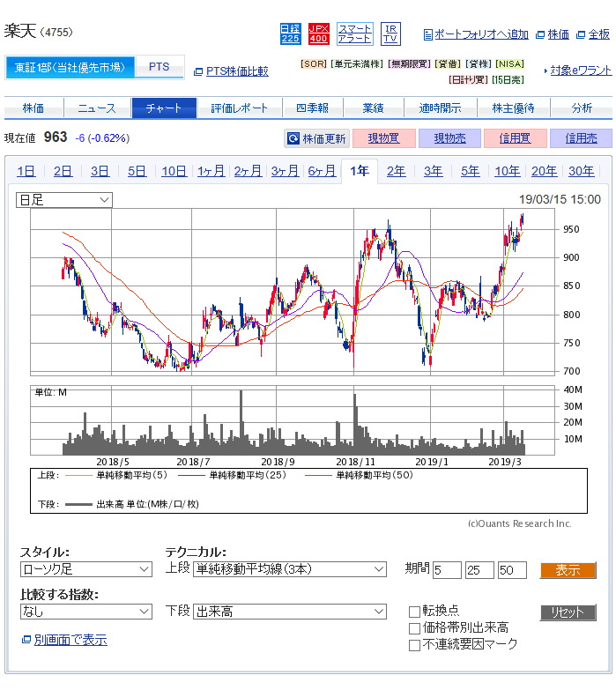Go to the ニュース tab
The width and height of the screenshot is (616, 690).
tap(97, 108)
